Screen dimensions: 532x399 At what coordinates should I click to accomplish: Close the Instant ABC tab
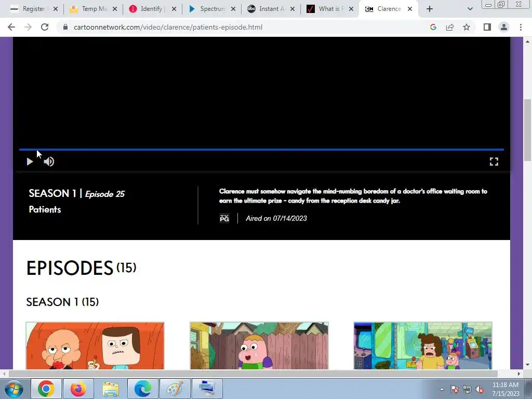[292, 9]
